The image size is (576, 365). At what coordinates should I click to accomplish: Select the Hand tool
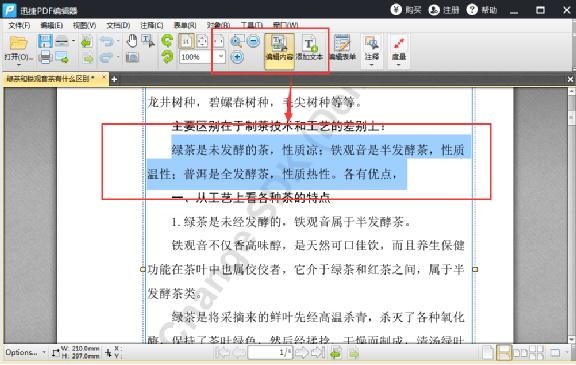click(132, 41)
